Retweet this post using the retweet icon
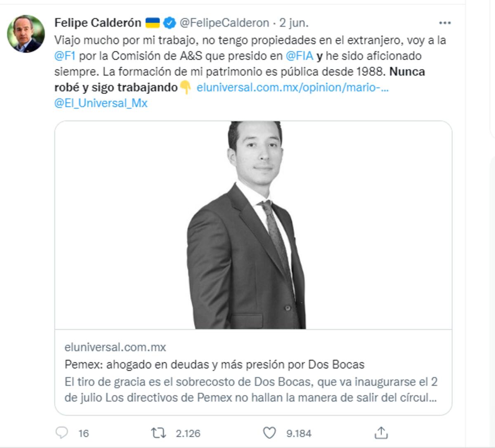Viewport: 495px width, 448px height. point(158,433)
